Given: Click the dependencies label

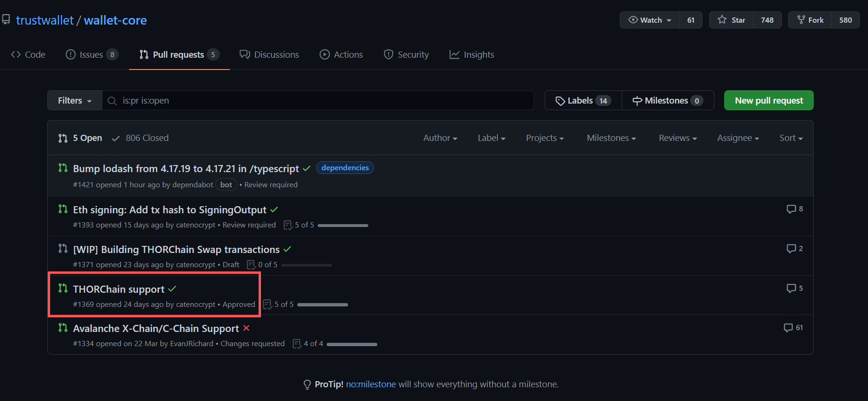Looking at the screenshot, I should (345, 168).
